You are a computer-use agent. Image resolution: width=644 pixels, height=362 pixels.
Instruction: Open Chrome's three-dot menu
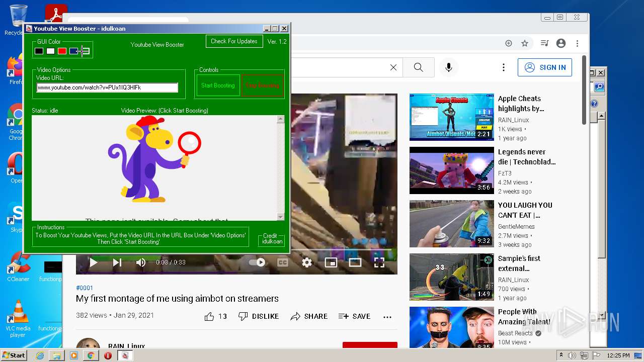click(578, 44)
